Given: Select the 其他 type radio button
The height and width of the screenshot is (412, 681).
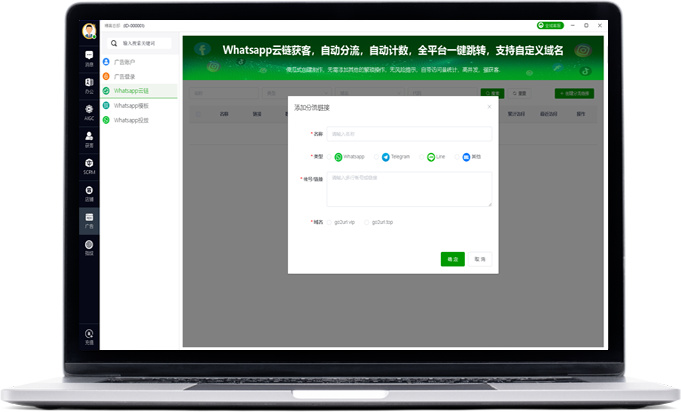Looking at the screenshot, I should 457,157.
